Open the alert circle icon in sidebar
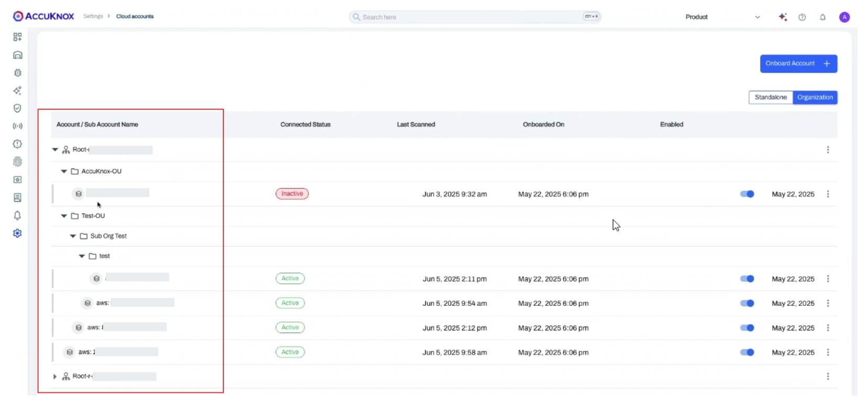 (x=17, y=144)
